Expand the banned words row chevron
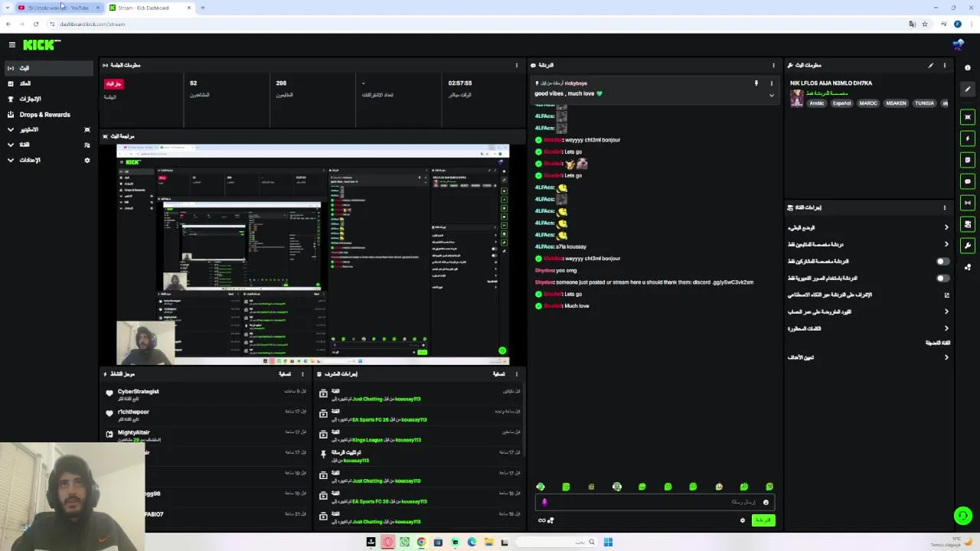The height and width of the screenshot is (551, 980). pos(946,328)
